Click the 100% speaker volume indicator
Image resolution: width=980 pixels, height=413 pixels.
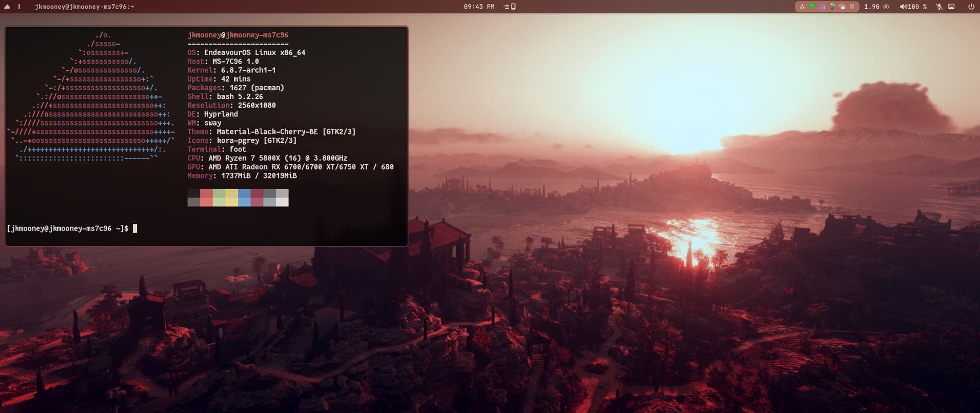pos(913,7)
